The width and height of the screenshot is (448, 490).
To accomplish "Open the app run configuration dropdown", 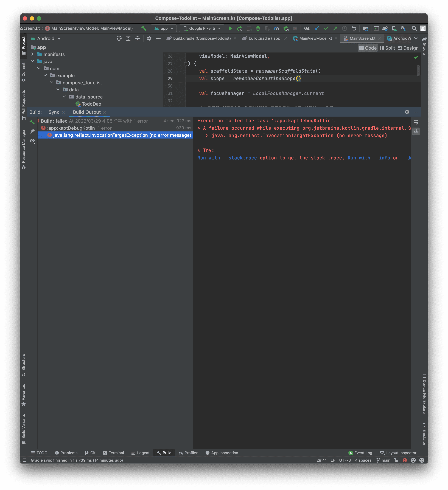I will [164, 29].
